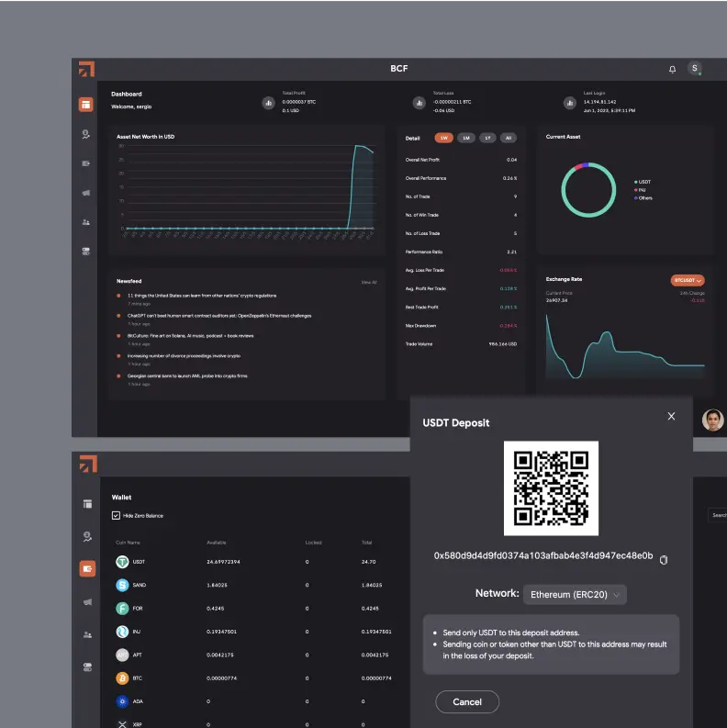Screen dimensions: 727x728
Task: Click the FOR coin icon in the Wallet table
Action: coord(122,609)
